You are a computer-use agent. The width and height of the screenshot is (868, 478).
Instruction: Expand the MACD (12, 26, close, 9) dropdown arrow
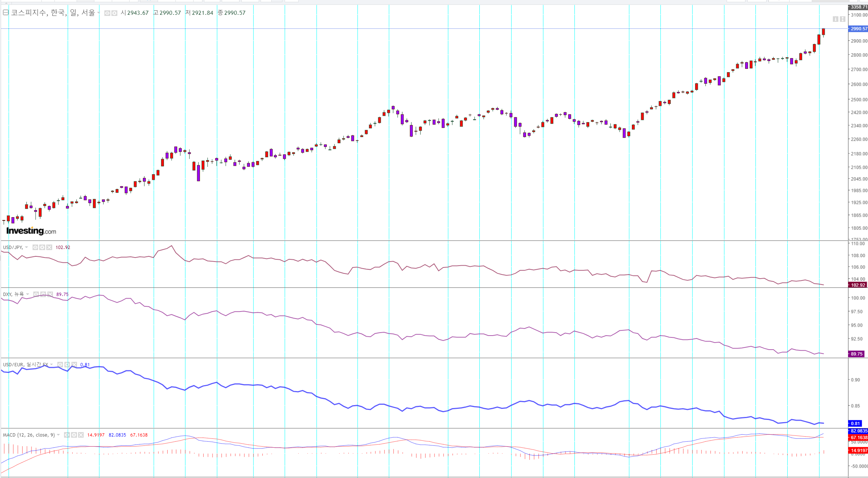click(x=58, y=435)
